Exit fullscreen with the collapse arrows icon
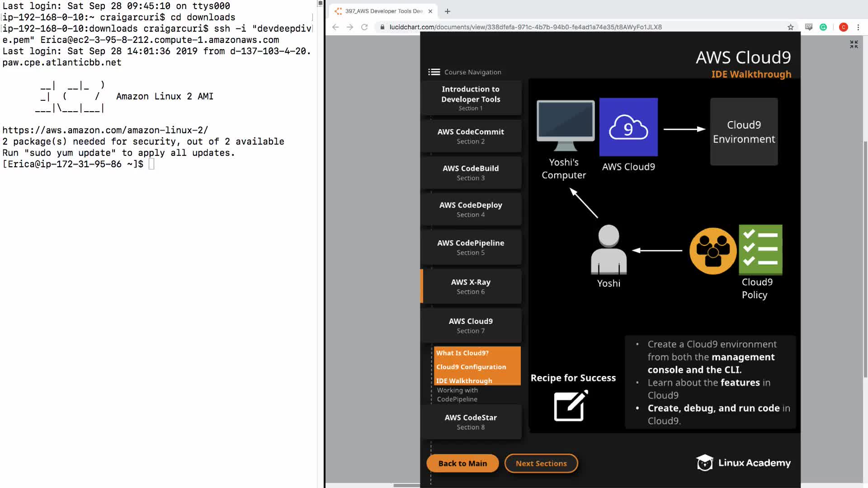The width and height of the screenshot is (868, 488). pos(854,44)
